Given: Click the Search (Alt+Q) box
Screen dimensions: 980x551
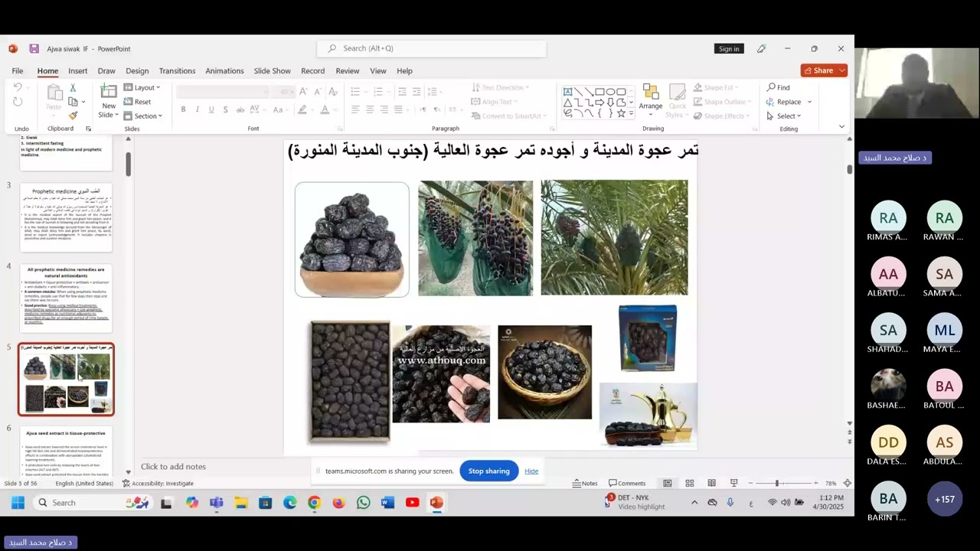Looking at the screenshot, I should tap(432, 48).
